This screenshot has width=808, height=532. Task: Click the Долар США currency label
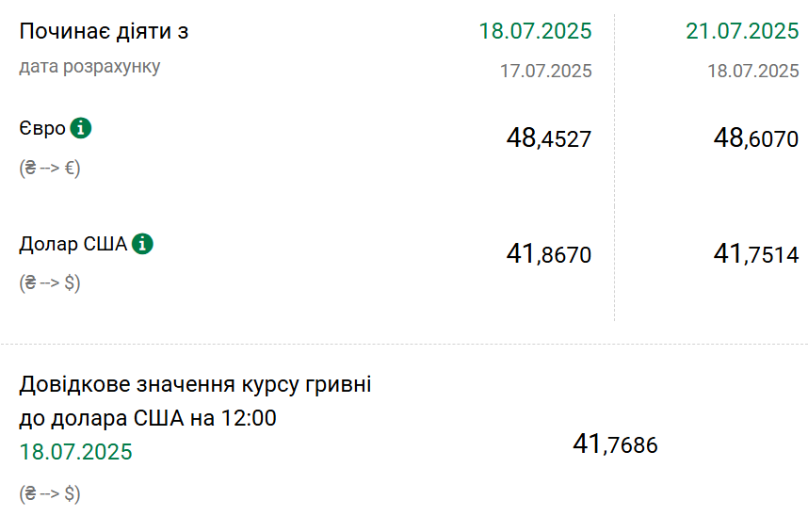73,244
